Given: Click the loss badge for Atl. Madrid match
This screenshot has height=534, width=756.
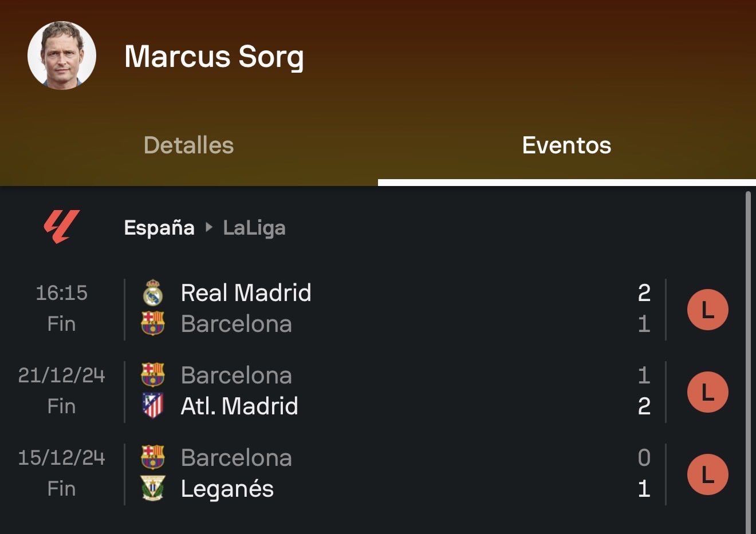Looking at the screenshot, I should click(x=707, y=392).
